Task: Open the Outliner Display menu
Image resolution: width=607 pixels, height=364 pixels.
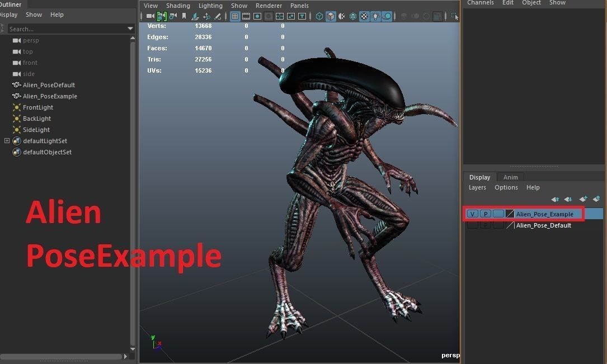Action: point(8,15)
